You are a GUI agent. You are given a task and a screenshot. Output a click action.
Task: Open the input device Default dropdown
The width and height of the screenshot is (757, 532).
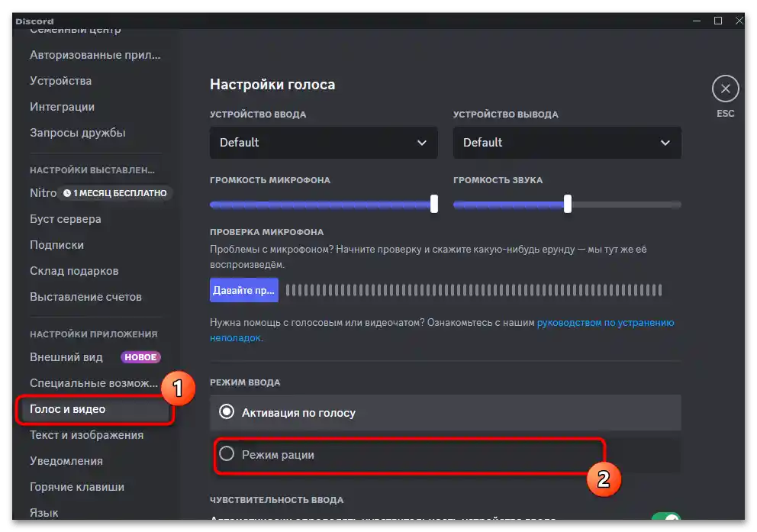pos(323,143)
